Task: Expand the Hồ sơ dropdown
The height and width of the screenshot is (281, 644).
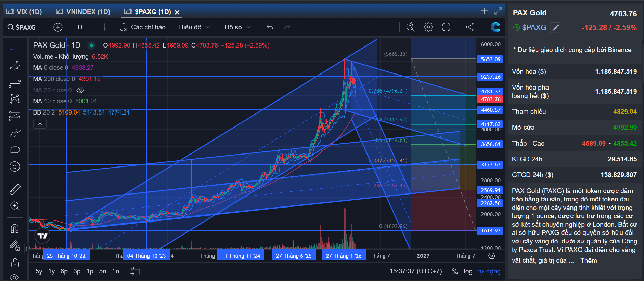Action: pyautogui.click(x=238, y=27)
